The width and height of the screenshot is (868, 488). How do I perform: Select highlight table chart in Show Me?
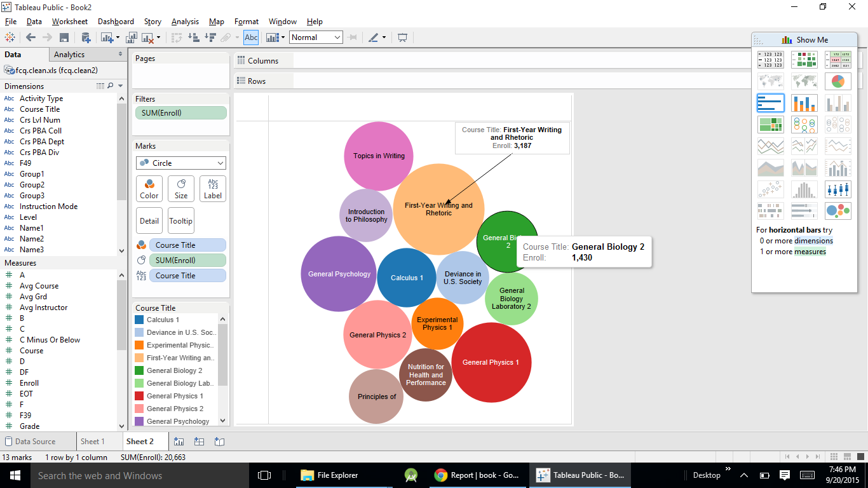pyautogui.click(x=837, y=60)
